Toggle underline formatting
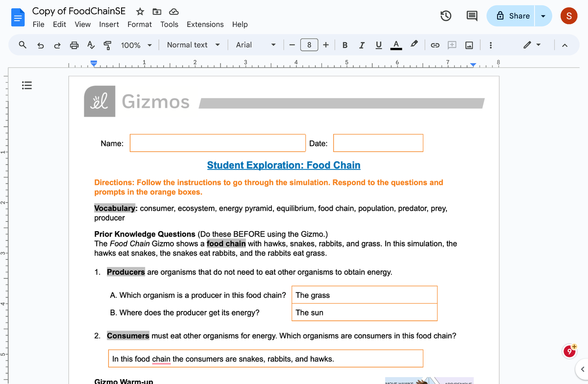This screenshot has width=588, height=384. tap(378, 45)
